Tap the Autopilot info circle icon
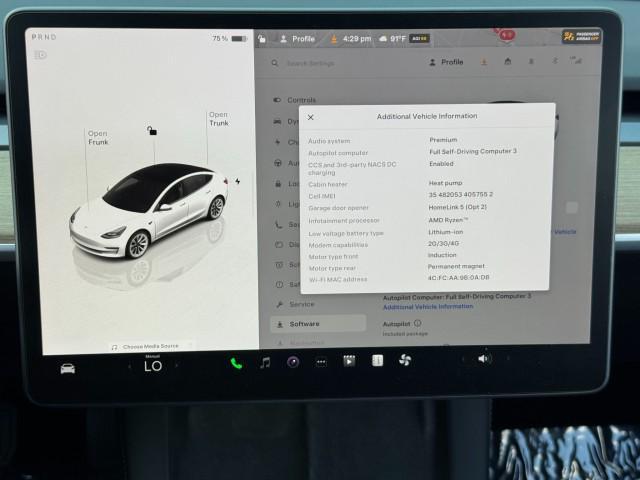 coord(418,323)
